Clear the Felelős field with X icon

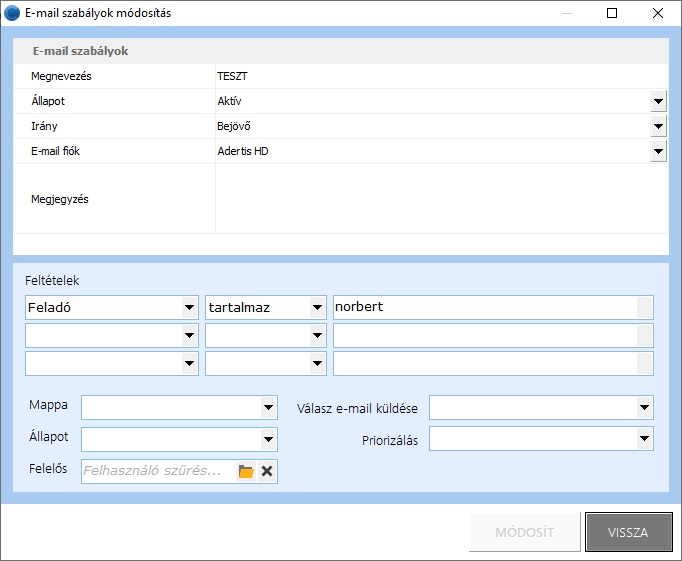click(x=267, y=471)
